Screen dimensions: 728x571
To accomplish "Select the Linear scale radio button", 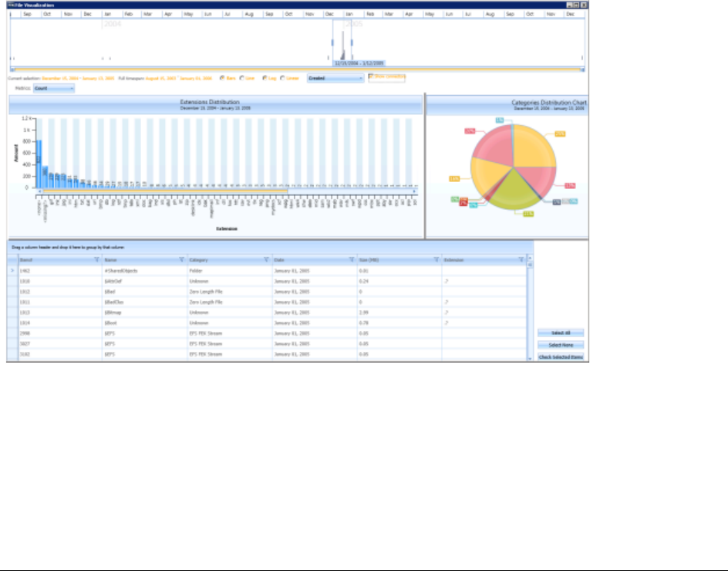I will (x=282, y=78).
